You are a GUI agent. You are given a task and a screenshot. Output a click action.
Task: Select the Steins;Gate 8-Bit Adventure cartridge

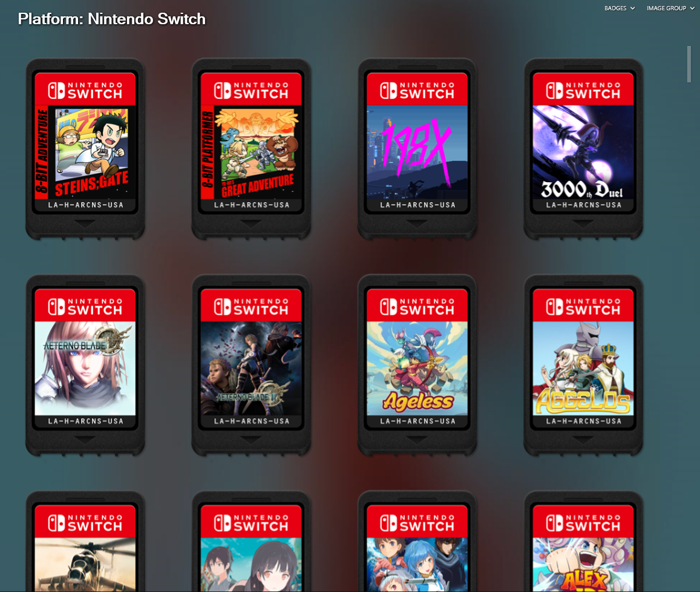point(85,149)
